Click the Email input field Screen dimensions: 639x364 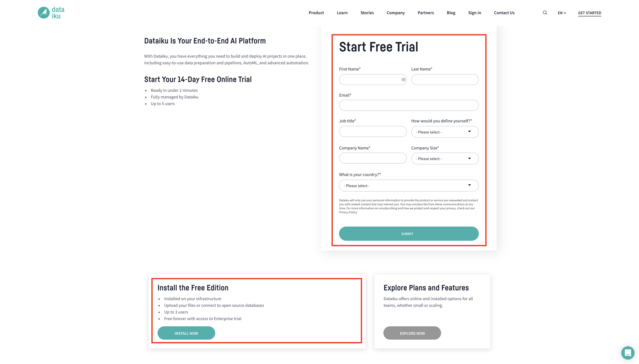click(x=409, y=105)
